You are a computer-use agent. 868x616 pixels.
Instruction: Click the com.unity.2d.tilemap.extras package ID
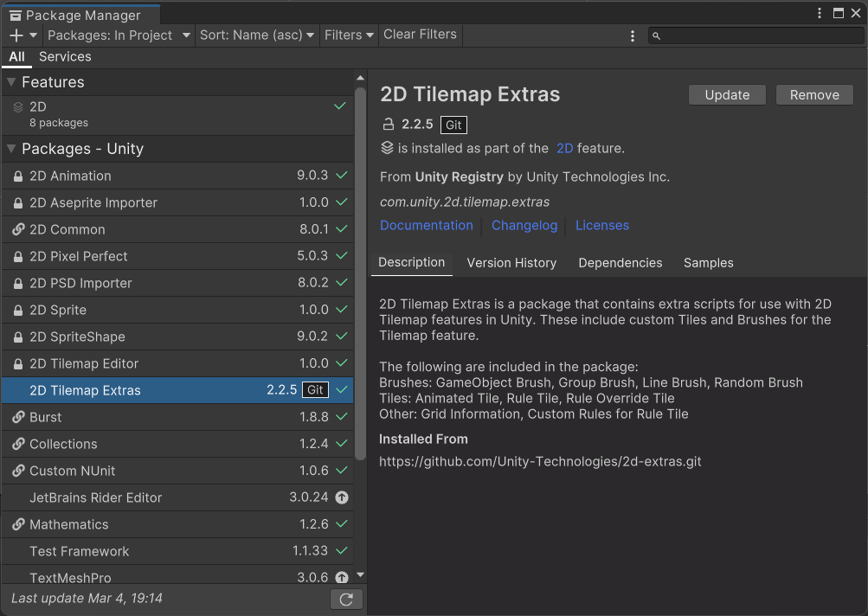click(465, 202)
